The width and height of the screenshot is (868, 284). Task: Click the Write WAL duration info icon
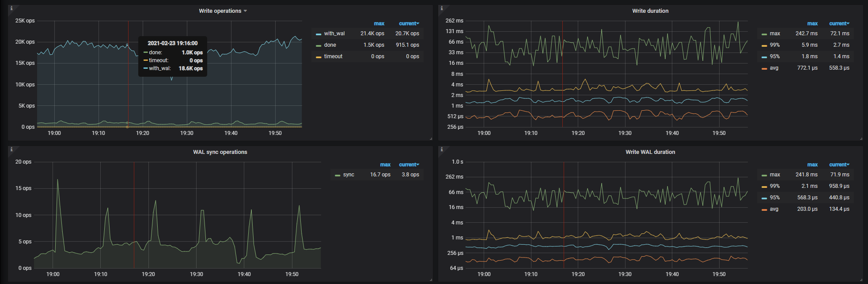point(442,149)
